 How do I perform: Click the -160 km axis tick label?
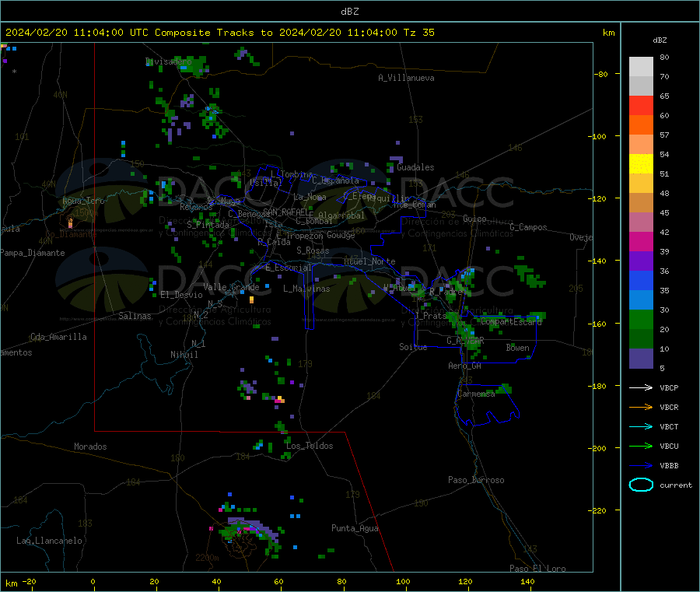[599, 324]
